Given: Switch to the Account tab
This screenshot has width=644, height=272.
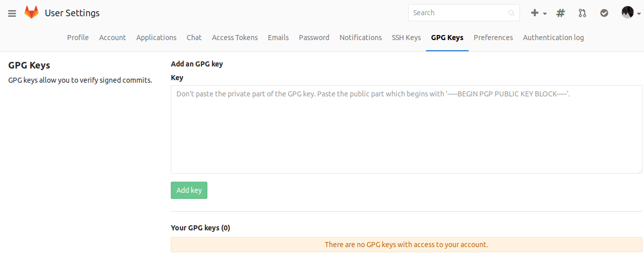Looking at the screenshot, I should pos(112,38).
